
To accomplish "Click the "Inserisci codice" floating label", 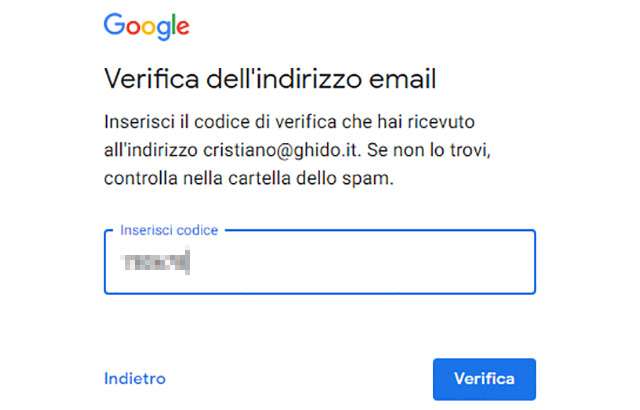I will pyautogui.click(x=169, y=231).
